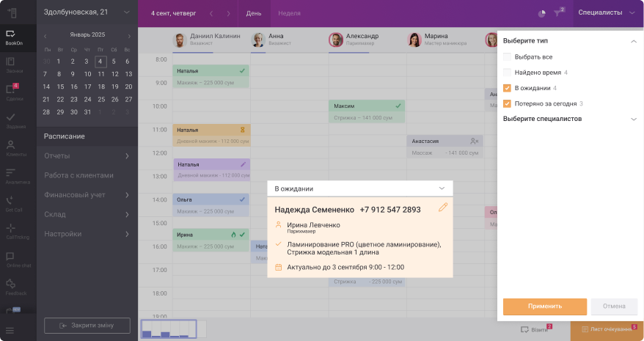Open Online chat from the sidebar

12,259
